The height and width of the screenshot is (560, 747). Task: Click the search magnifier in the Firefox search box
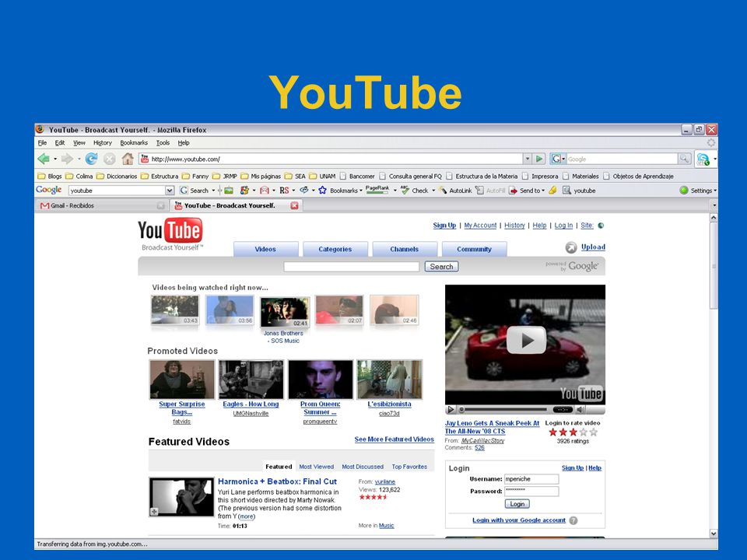(x=684, y=159)
